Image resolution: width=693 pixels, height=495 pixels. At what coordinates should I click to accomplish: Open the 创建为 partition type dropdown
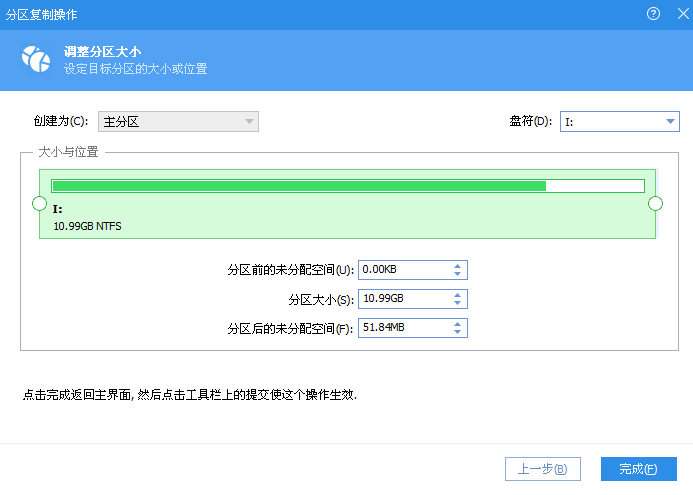coord(178,122)
